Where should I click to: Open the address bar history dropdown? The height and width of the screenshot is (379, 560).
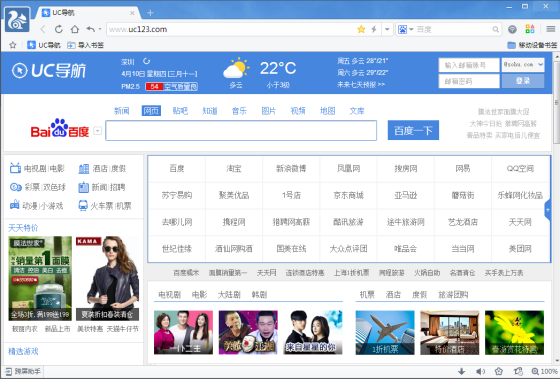click(x=387, y=29)
